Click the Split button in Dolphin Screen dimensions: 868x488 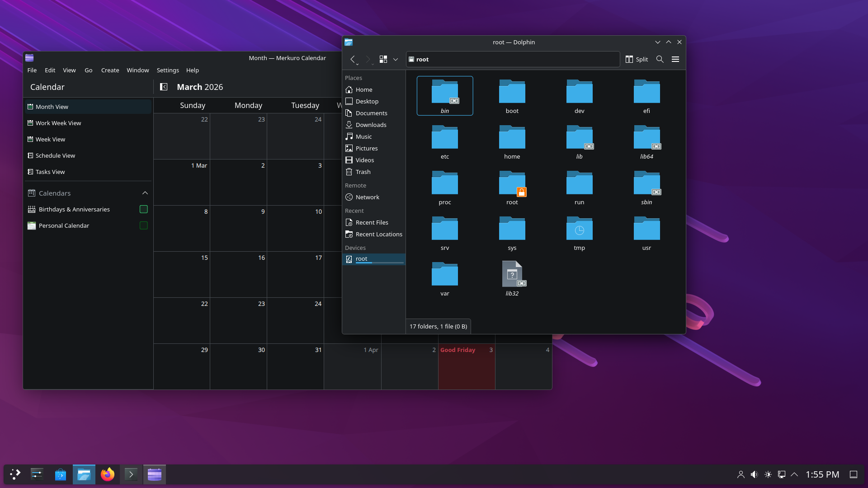point(637,59)
